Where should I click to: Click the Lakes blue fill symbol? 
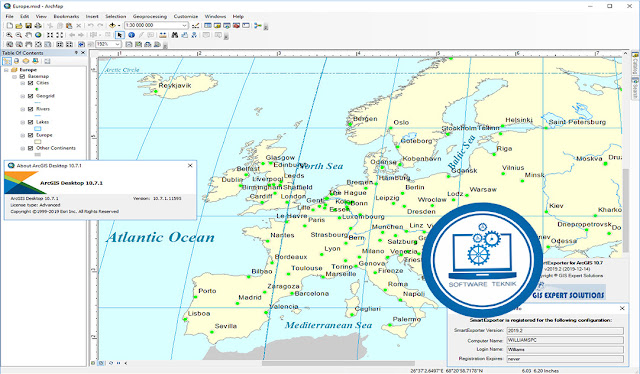(38, 129)
